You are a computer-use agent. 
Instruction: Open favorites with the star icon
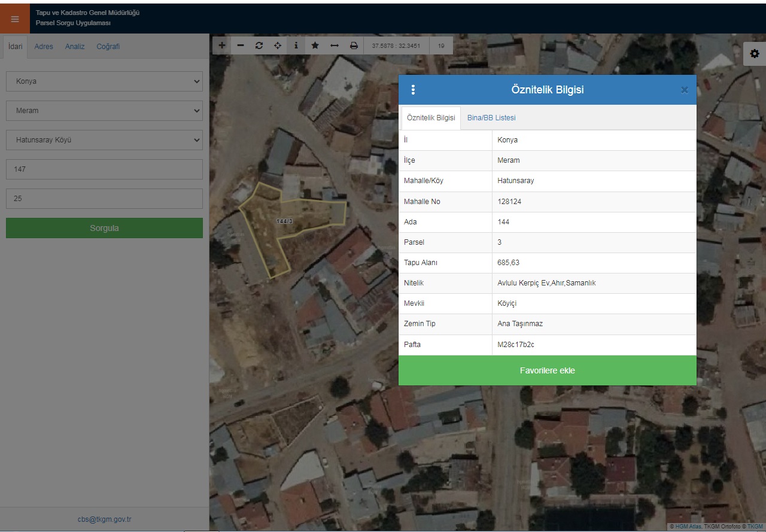tap(315, 45)
